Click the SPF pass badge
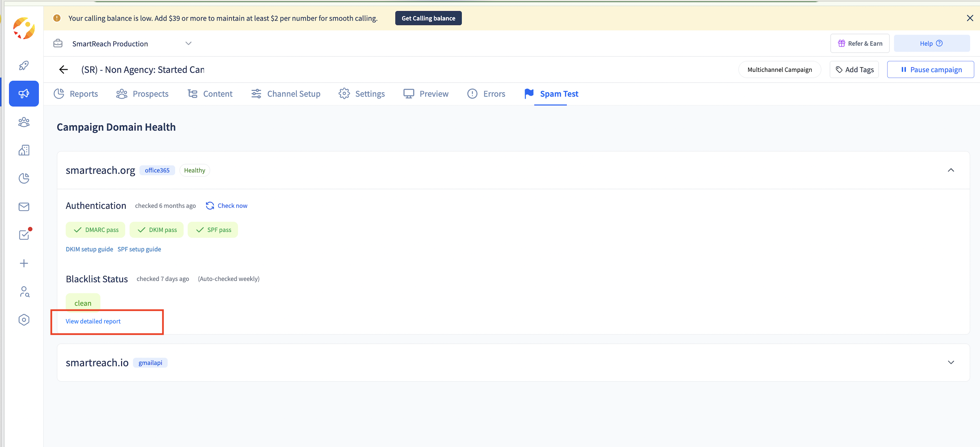Screen dimensions: 980x447 click(213, 230)
